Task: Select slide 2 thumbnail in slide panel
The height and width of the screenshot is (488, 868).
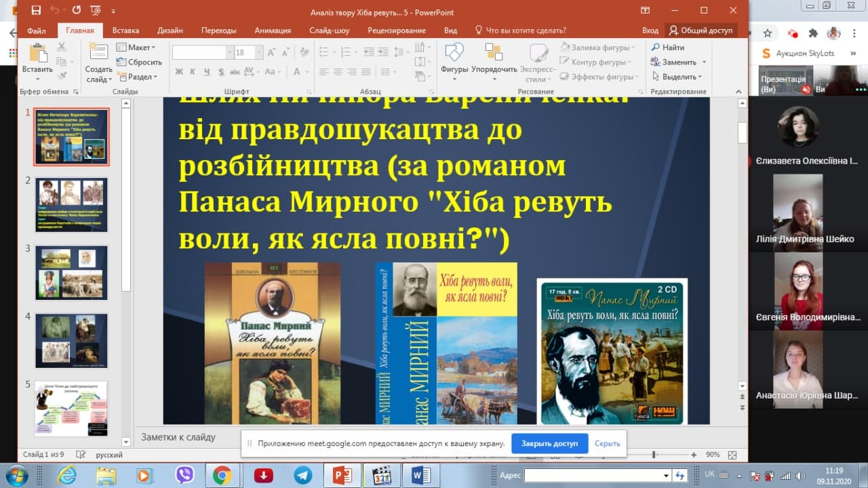Action: (71, 205)
